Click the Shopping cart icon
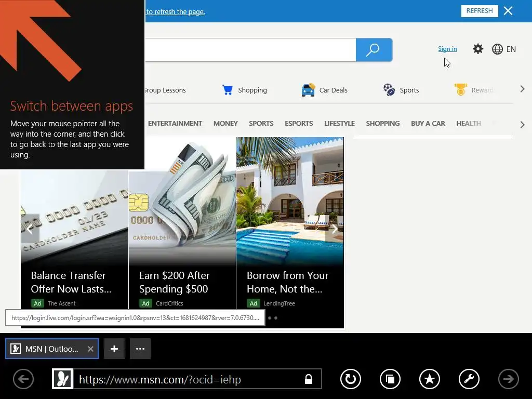This screenshot has height=399, width=532. pyautogui.click(x=228, y=90)
